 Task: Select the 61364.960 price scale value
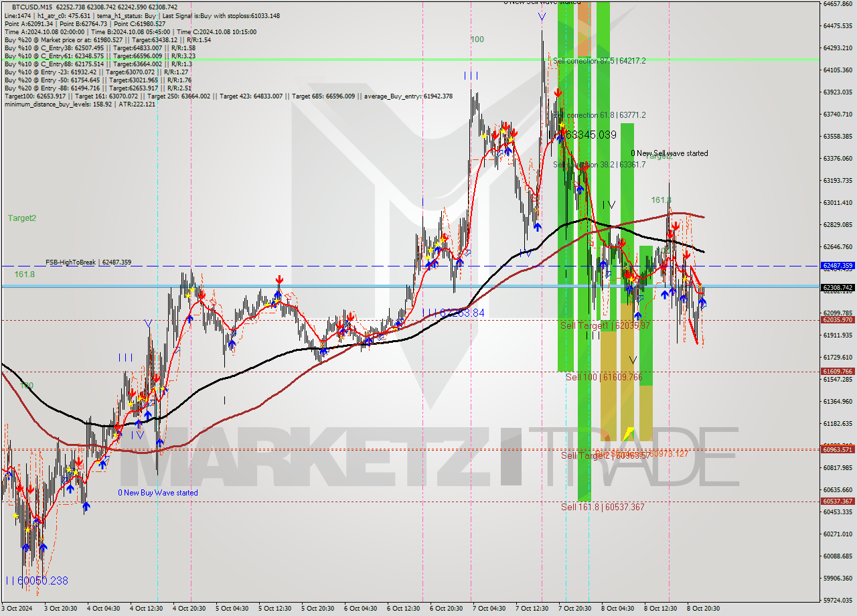click(838, 401)
